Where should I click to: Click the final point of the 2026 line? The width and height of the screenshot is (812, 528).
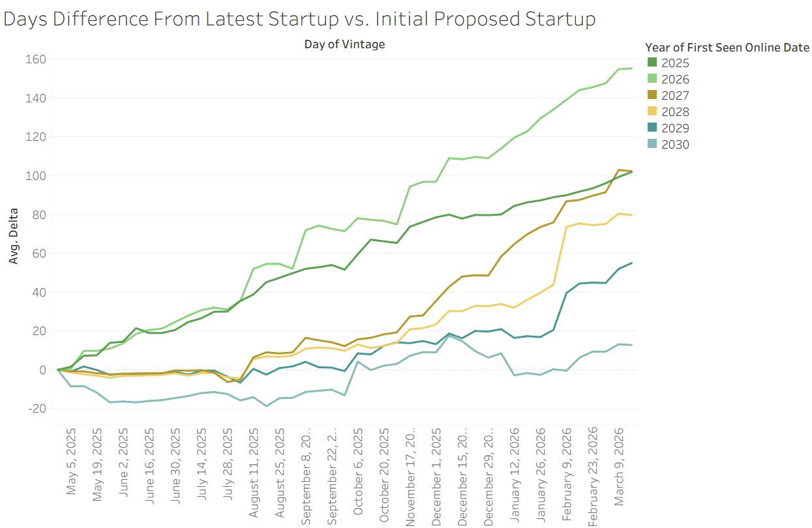pyautogui.click(x=631, y=68)
